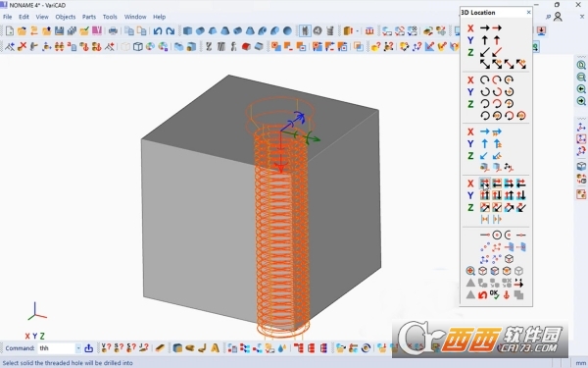Click the Z axis swap first icon
This screenshot has width=588, height=368.
coord(485,207)
